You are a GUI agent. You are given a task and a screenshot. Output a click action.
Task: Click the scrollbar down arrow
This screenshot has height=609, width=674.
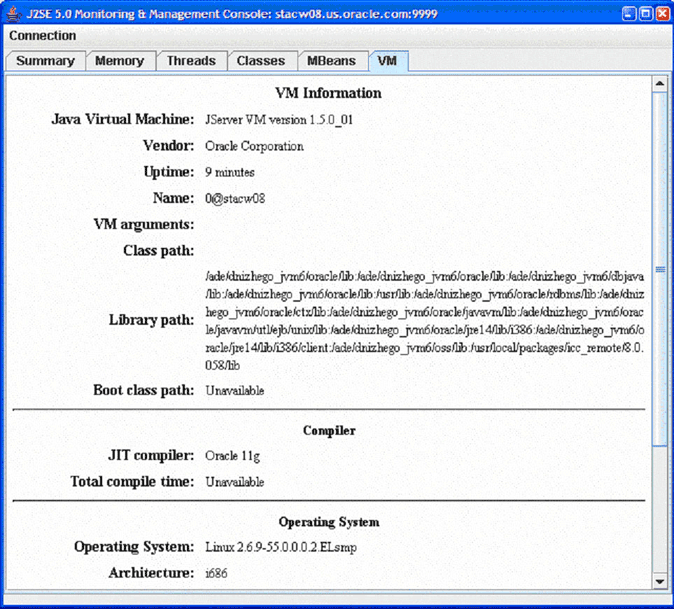tap(660, 580)
